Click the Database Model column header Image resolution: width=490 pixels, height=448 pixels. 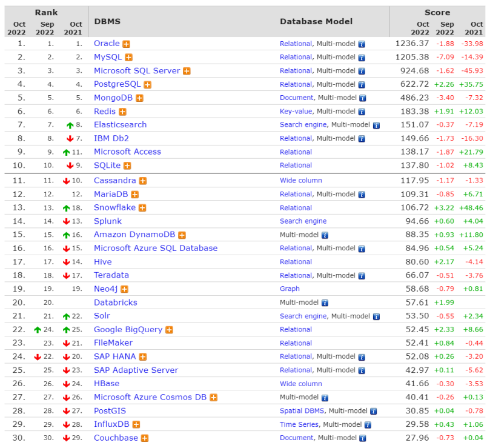click(x=316, y=22)
